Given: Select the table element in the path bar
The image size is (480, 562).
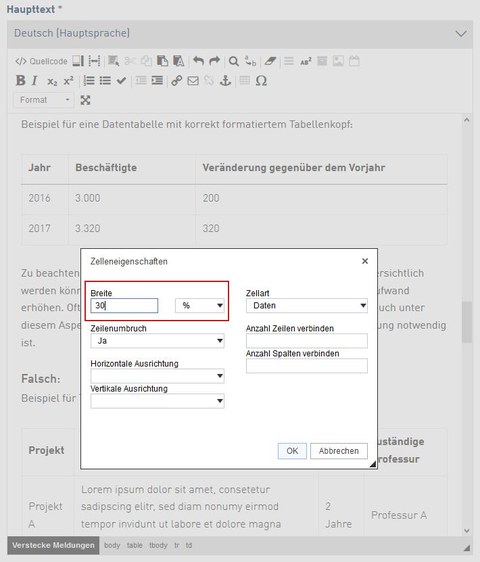Looking at the screenshot, I should coord(134,546).
